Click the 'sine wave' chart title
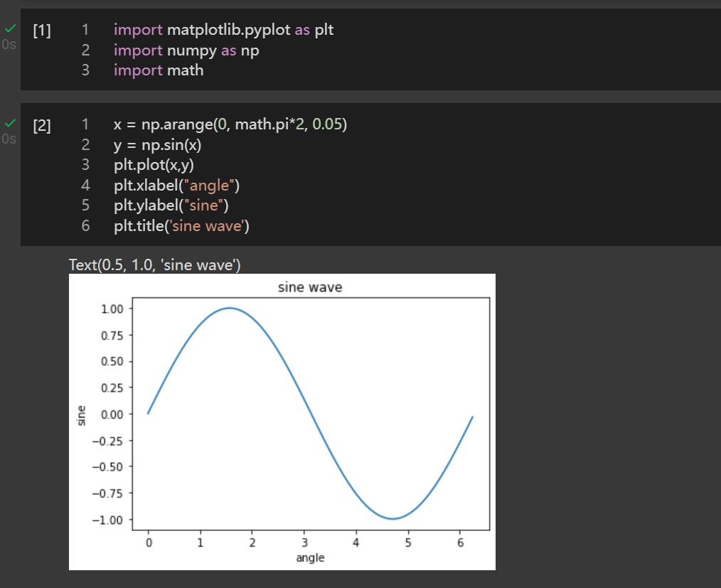 (310, 287)
